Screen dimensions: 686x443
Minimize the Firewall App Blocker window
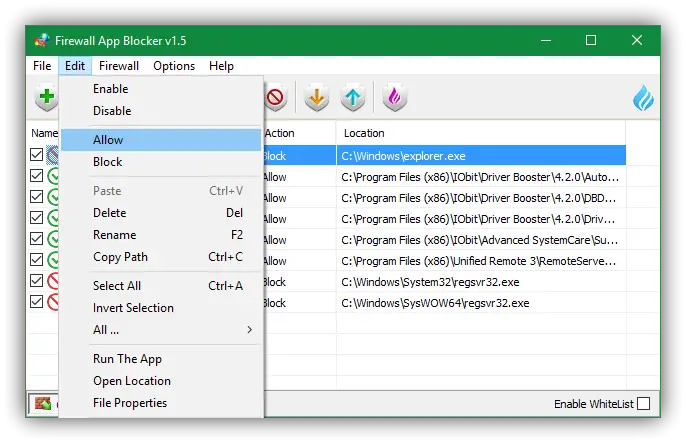tap(546, 41)
